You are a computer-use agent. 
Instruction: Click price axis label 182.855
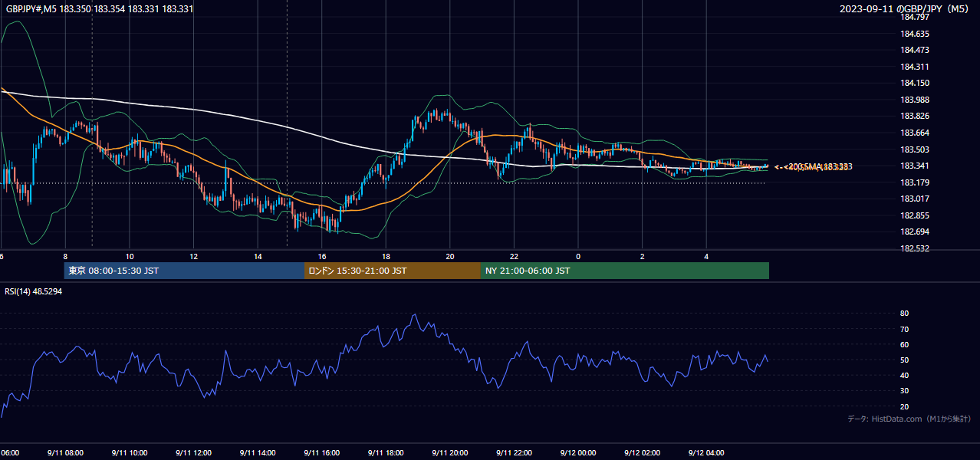(915, 215)
